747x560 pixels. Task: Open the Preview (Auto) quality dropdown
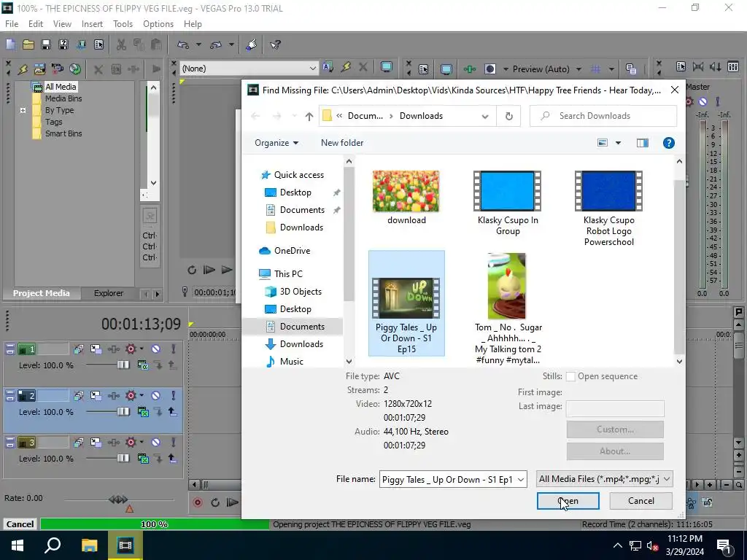pyautogui.click(x=578, y=69)
